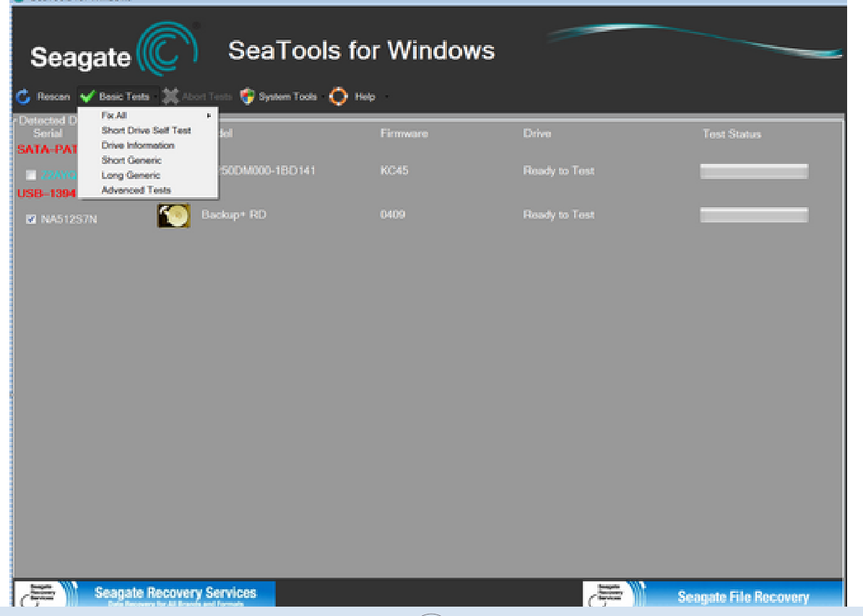This screenshot has height=616, width=863.
Task: Check the Z2AYQ SATA drive checkbox
Action: [x=31, y=175]
